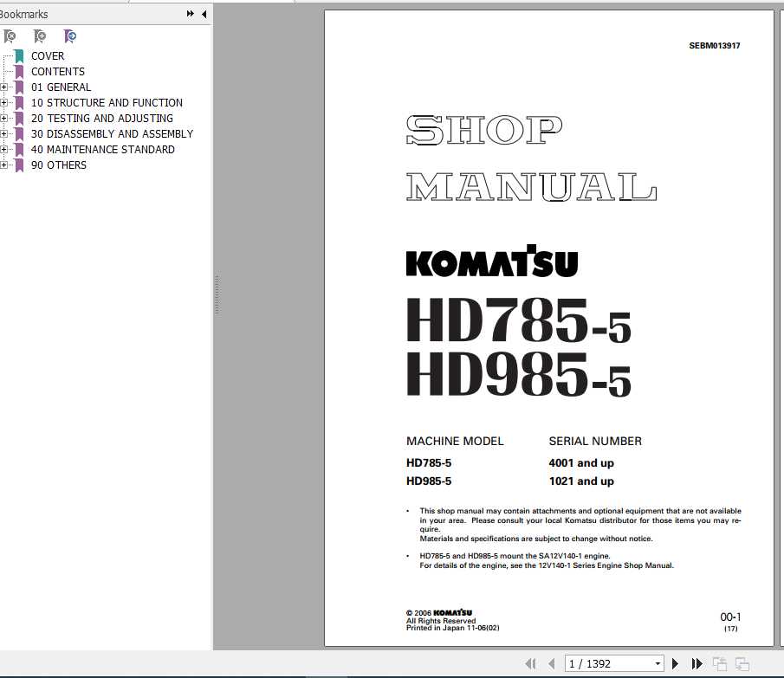
Task: Click the COVER bookmark ribbon icon
Action: (x=19, y=56)
